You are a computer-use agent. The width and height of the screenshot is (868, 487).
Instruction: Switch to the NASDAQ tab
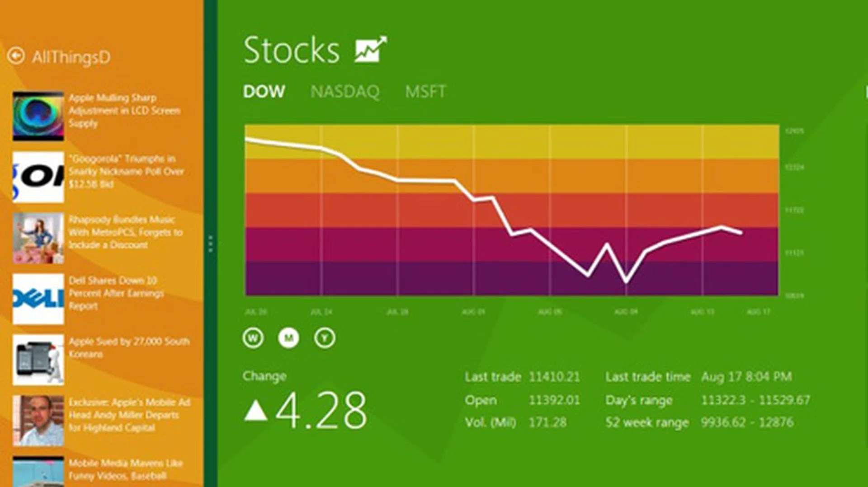point(345,92)
